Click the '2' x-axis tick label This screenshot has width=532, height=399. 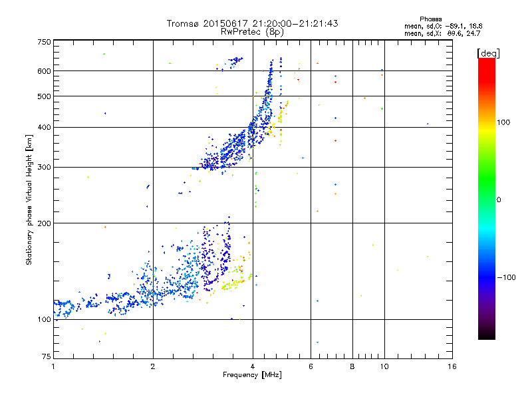(x=153, y=366)
